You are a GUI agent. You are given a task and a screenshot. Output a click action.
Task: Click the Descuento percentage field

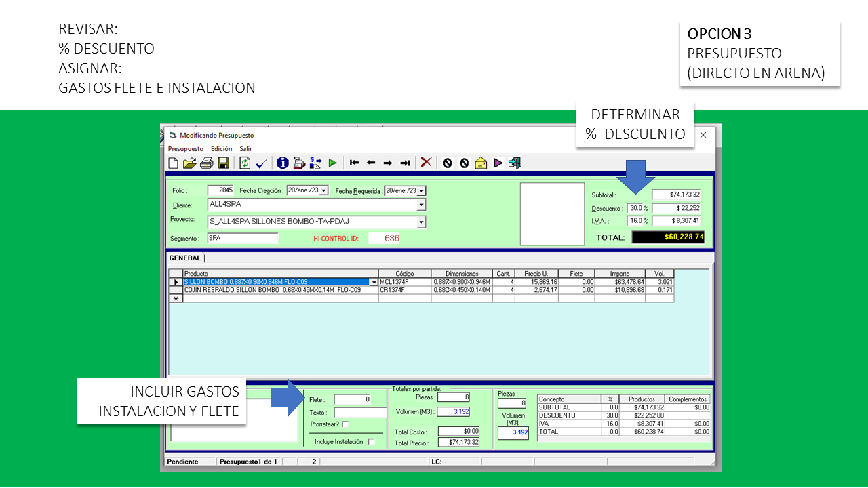point(634,208)
